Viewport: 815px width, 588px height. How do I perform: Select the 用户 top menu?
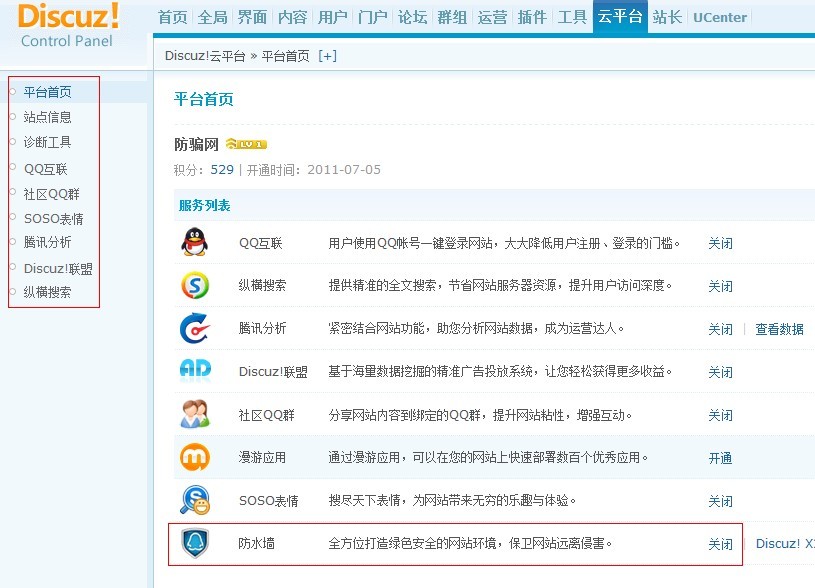[x=333, y=17]
